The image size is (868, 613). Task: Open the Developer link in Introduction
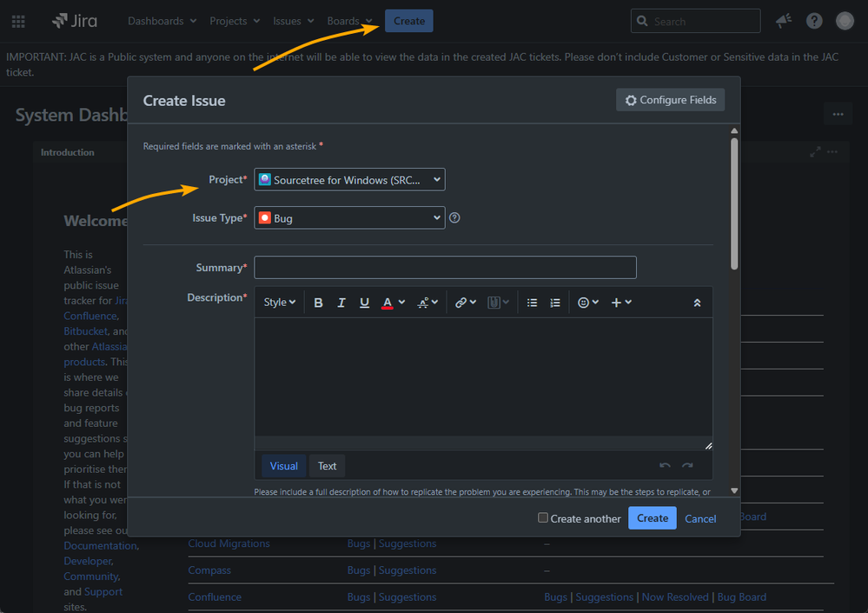88,561
